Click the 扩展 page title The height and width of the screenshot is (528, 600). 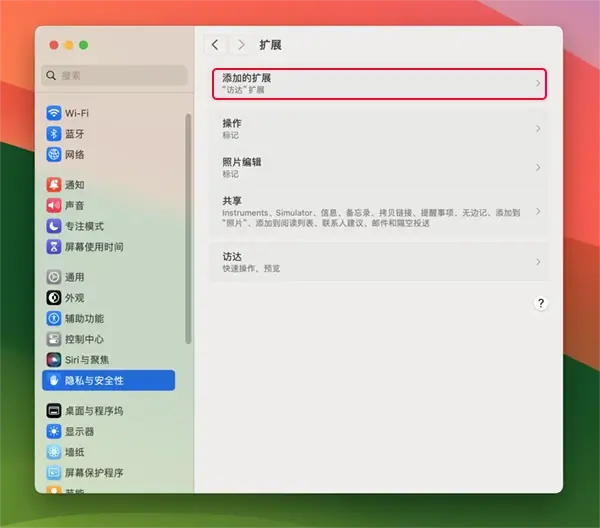click(x=271, y=45)
